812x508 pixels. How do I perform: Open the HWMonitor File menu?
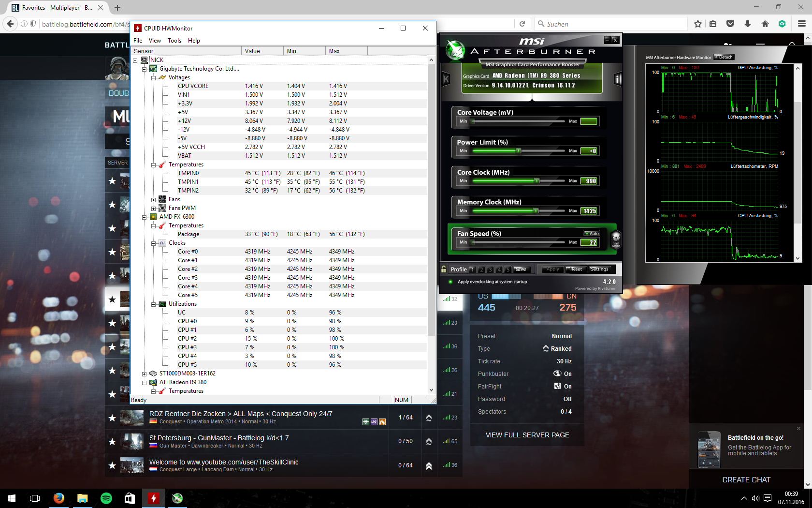coord(138,41)
